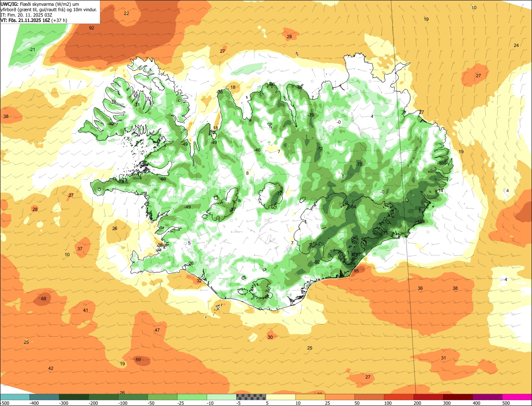Click the '-73' value on the western peninsula
The image size is (532, 406).
121,181
